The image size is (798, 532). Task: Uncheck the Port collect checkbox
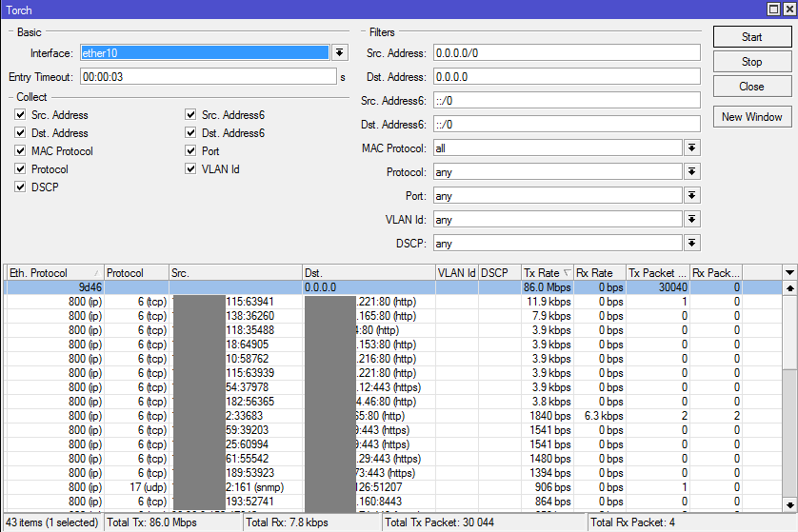pyautogui.click(x=190, y=151)
